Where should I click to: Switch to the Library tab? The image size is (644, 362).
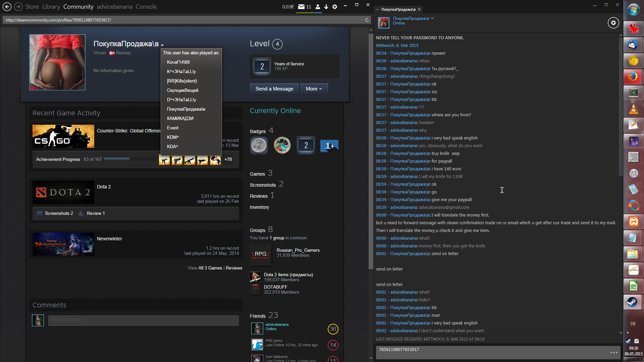[x=51, y=6]
